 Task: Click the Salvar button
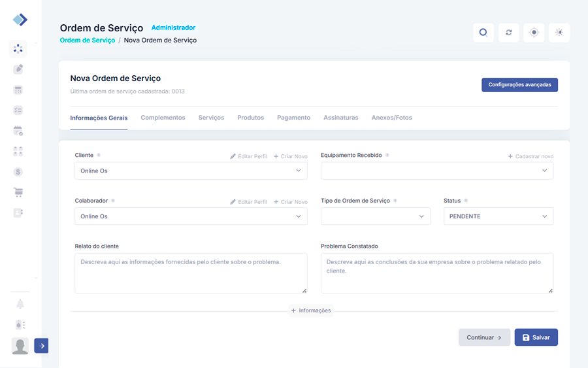536,337
